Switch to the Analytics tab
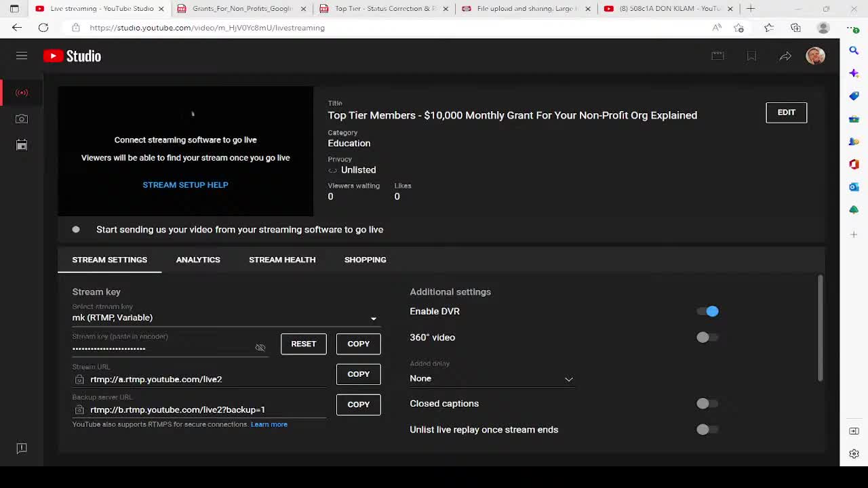Viewport: 868px width, 488px height. pyautogui.click(x=198, y=260)
